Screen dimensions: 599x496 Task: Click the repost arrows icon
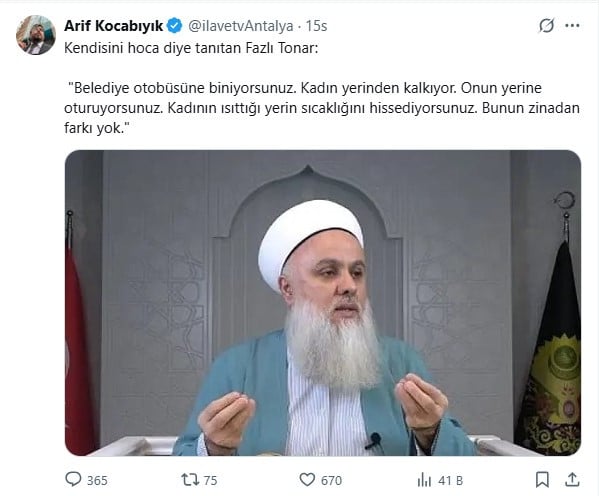[x=190, y=480]
